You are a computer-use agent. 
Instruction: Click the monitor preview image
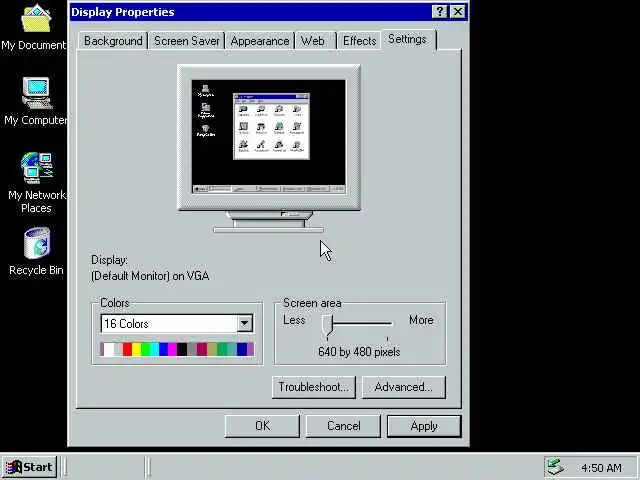point(269,148)
